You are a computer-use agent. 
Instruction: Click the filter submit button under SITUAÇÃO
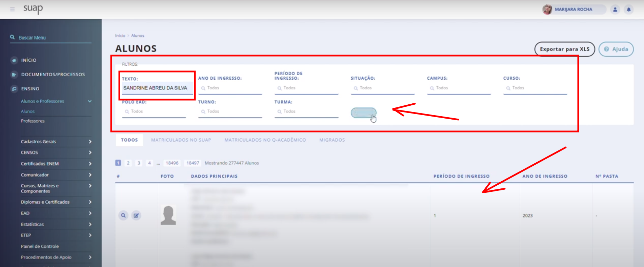click(x=363, y=113)
